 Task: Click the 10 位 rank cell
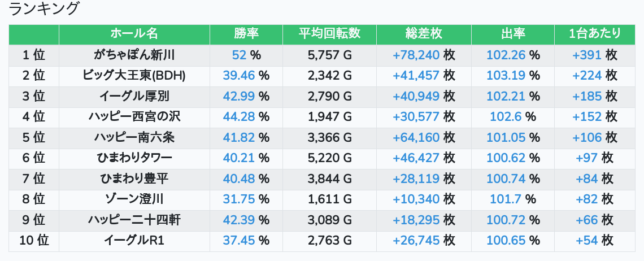pos(34,241)
